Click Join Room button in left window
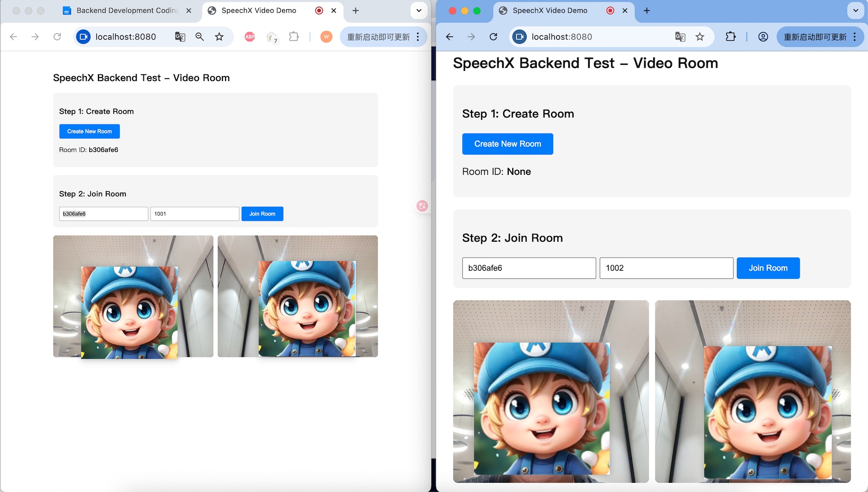Viewport: 868px width, 492px height. 262,214
